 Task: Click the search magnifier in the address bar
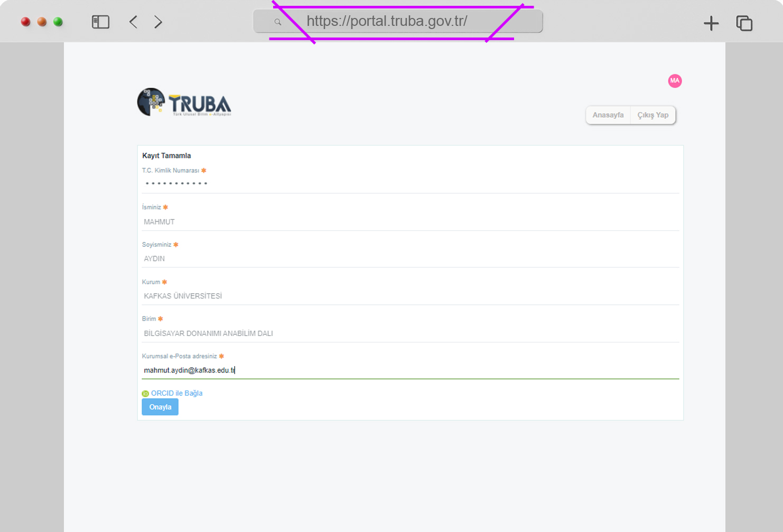coord(277,22)
